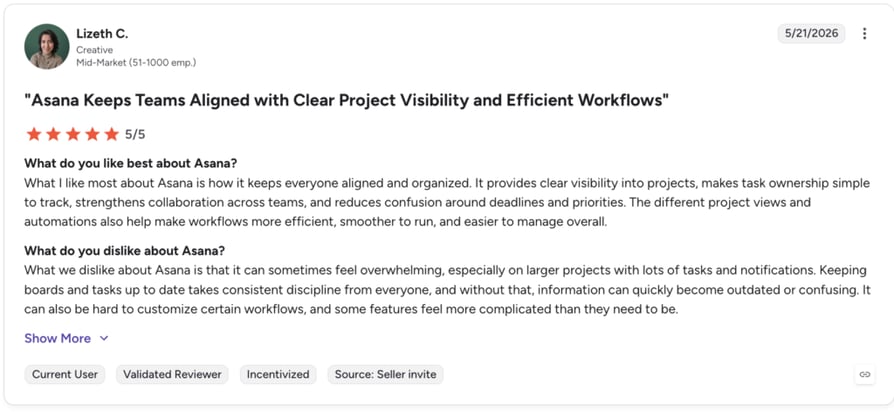
Task: Expand review using Show More chevron
Action: point(104,338)
